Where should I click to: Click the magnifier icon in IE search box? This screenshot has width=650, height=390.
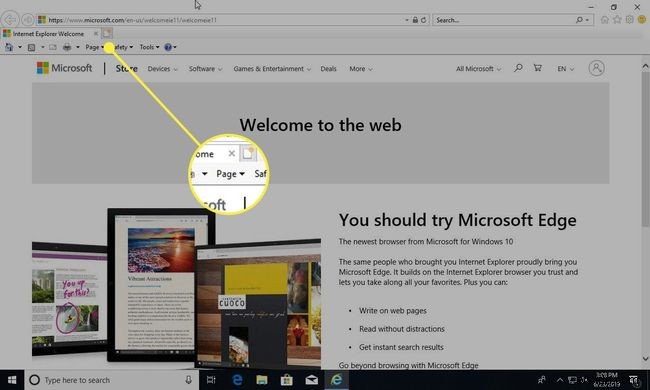click(x=579, y=19)
